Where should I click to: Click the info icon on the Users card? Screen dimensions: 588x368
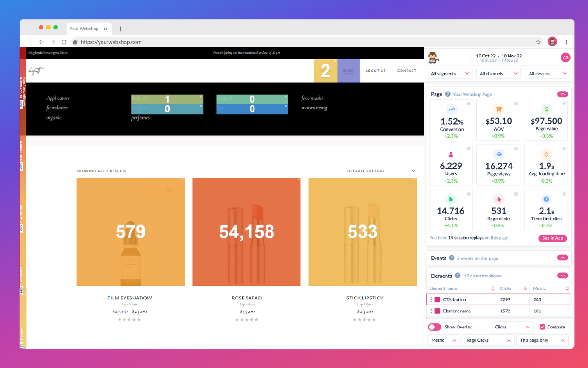click(x=469, y=148)
